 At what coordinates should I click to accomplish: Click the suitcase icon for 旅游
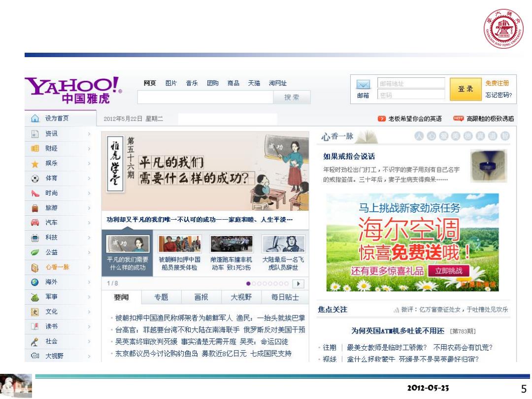pyautogui.click(x=35, y=208)
